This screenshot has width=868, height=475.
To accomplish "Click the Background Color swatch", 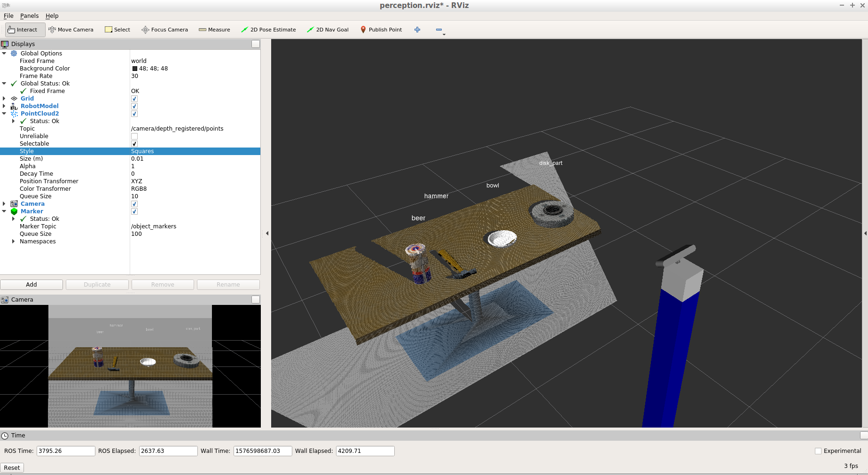I will tap(135, 69).
